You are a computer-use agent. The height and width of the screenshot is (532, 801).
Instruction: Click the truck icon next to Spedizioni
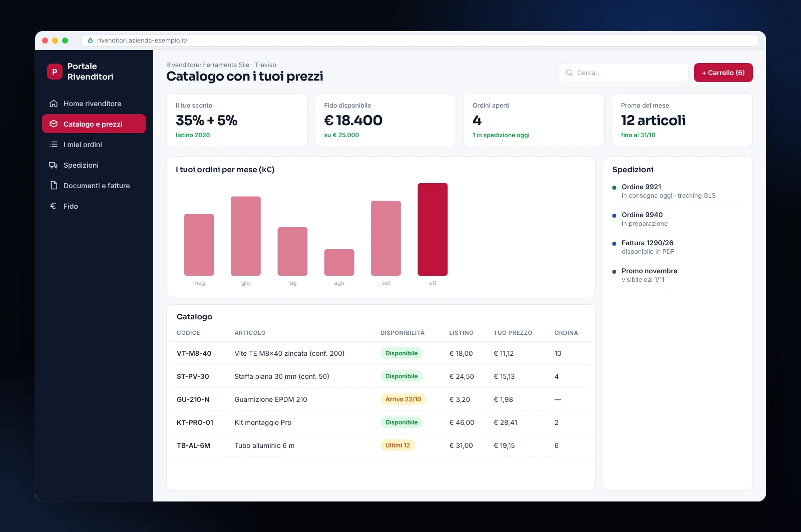point(54,165)
